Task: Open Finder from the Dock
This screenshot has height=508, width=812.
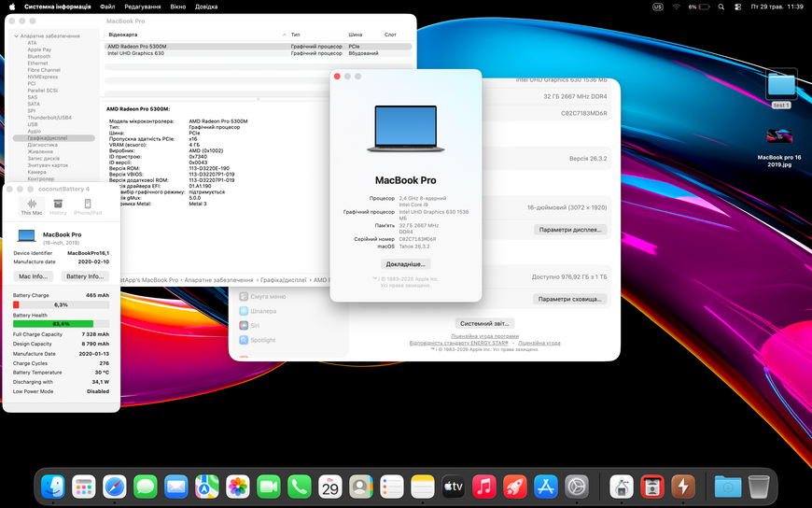Action: pyautogui.click(x=53, y=487)
